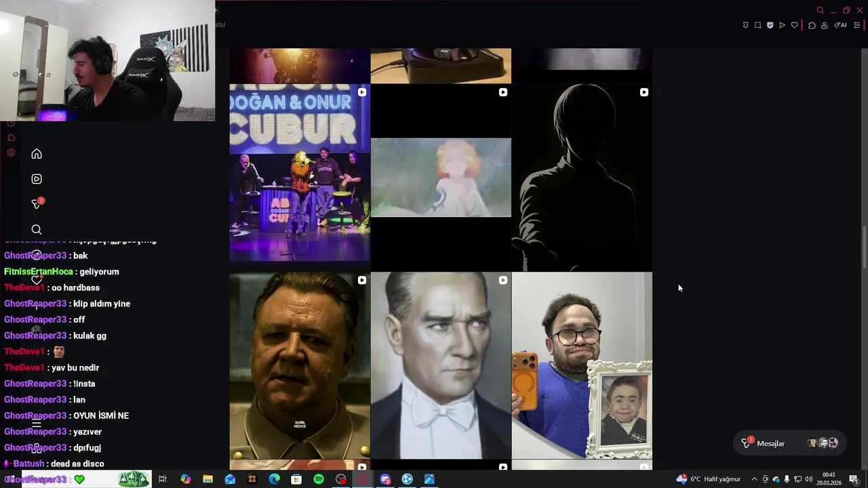Open clock showing 00:43 20.03.2026
868x488 pixels.
coord(829,479)
